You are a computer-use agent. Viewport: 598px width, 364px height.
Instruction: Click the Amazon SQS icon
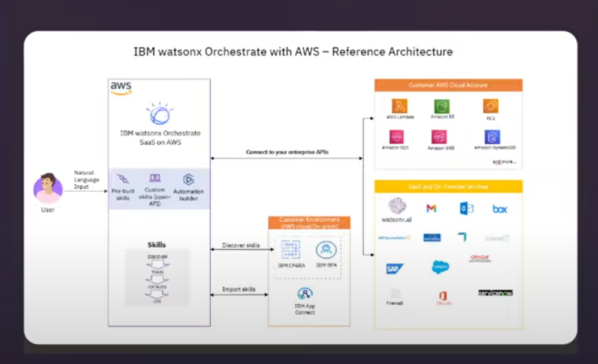396,137
